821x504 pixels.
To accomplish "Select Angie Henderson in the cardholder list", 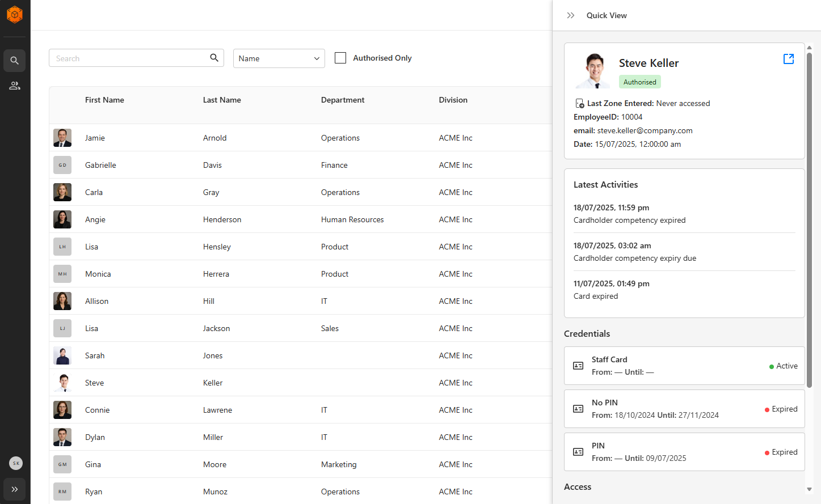I will (284, 219).
